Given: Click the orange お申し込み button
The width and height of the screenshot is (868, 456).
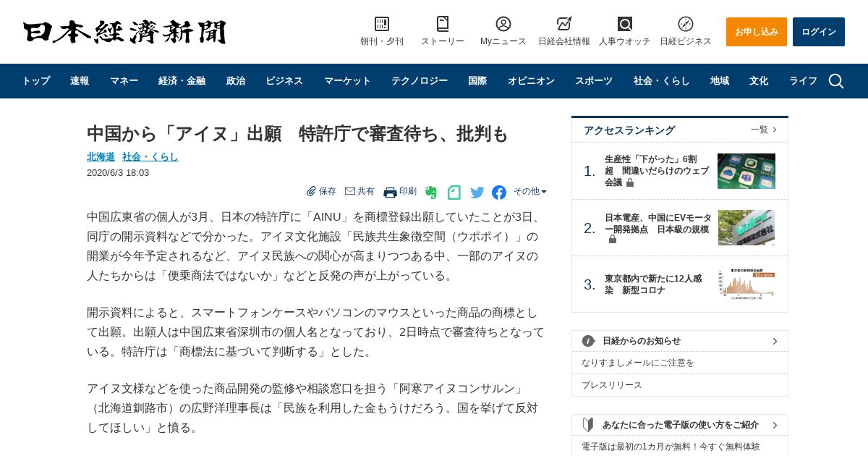Looking at the screenshot, I should coord(757,32).
